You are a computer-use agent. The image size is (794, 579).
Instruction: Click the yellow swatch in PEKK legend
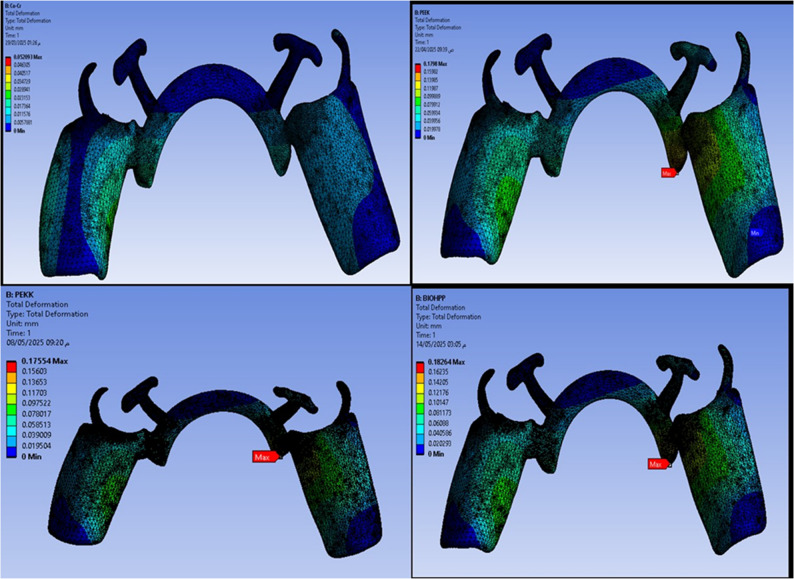point(11,389)
